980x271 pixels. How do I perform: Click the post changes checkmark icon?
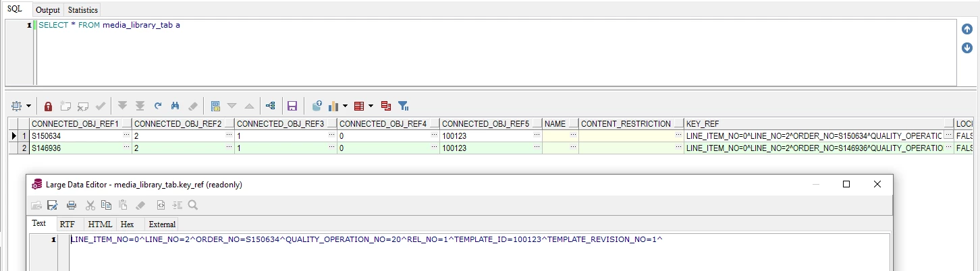(x=101, y=107)
